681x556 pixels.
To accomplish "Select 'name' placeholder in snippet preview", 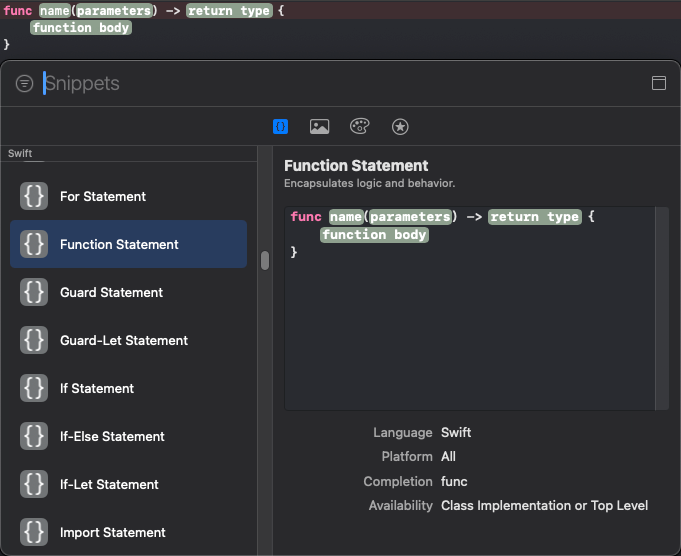I will (x=346, y=216).
